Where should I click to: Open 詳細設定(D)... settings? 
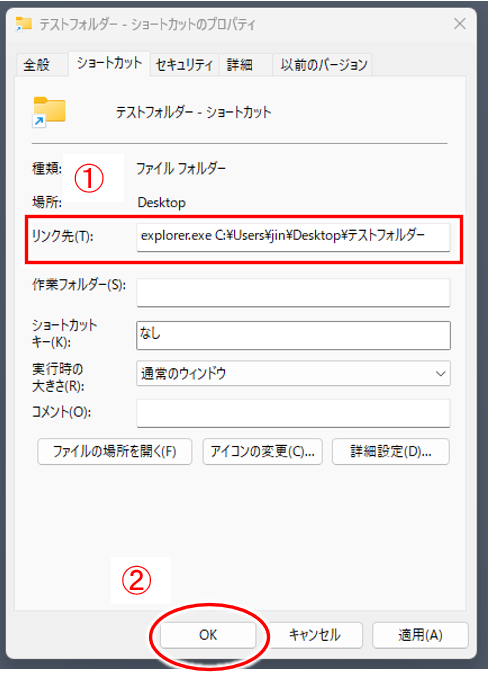point(391,451)
